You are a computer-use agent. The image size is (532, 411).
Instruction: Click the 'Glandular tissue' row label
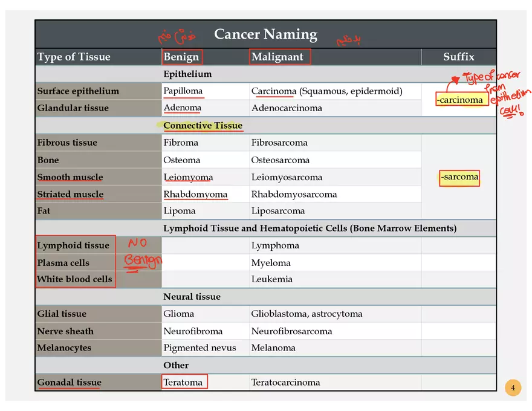73,108
